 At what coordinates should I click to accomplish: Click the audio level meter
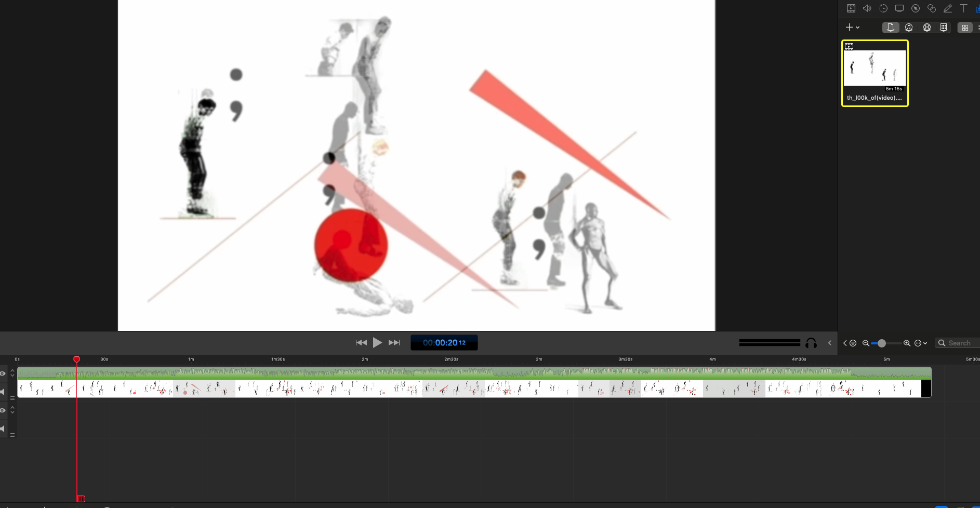[770, 343]
